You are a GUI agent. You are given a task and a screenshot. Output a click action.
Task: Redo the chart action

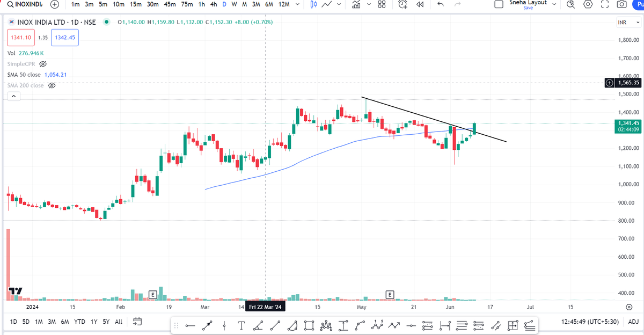click(458, 4)
